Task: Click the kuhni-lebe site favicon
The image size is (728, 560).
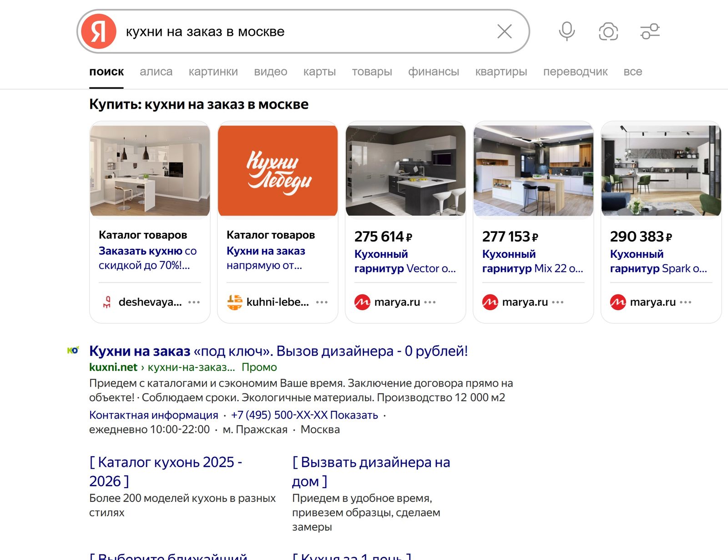Action: (x=234, y=302)
